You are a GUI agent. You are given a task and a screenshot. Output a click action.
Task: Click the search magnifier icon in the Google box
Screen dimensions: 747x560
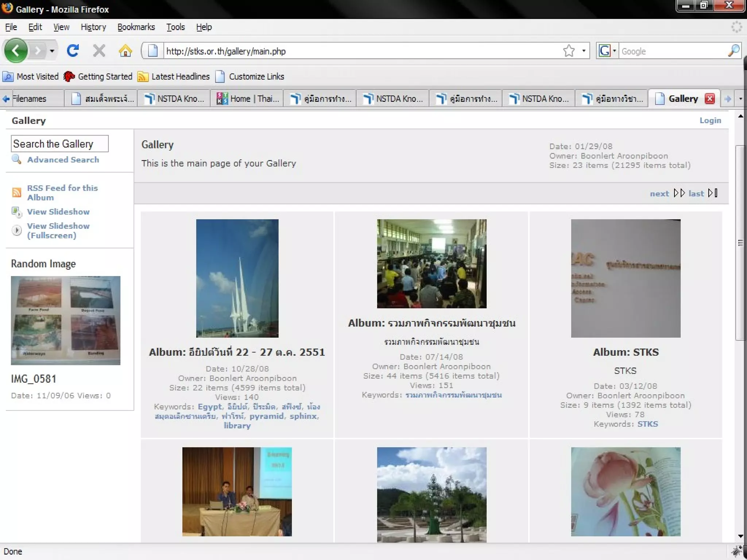(x=734, y=51)
